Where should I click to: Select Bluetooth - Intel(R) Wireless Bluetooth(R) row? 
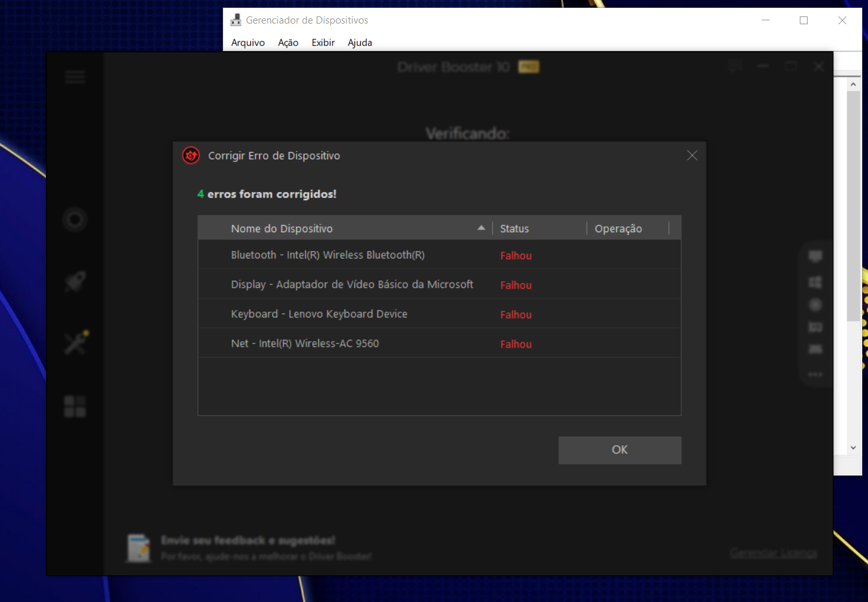tap(440, 254)
